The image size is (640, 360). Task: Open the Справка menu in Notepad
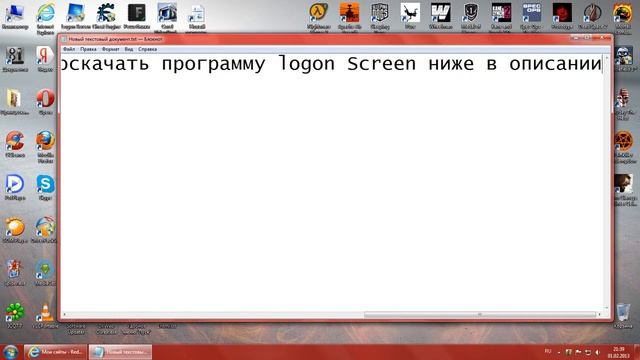pos(147,49)
